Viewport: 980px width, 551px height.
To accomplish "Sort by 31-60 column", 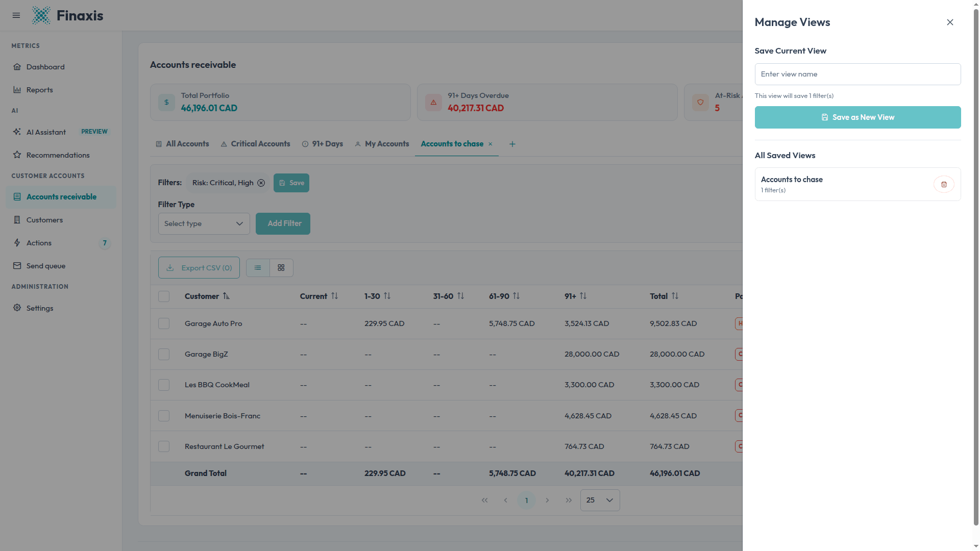I will [x=460, y=296].
